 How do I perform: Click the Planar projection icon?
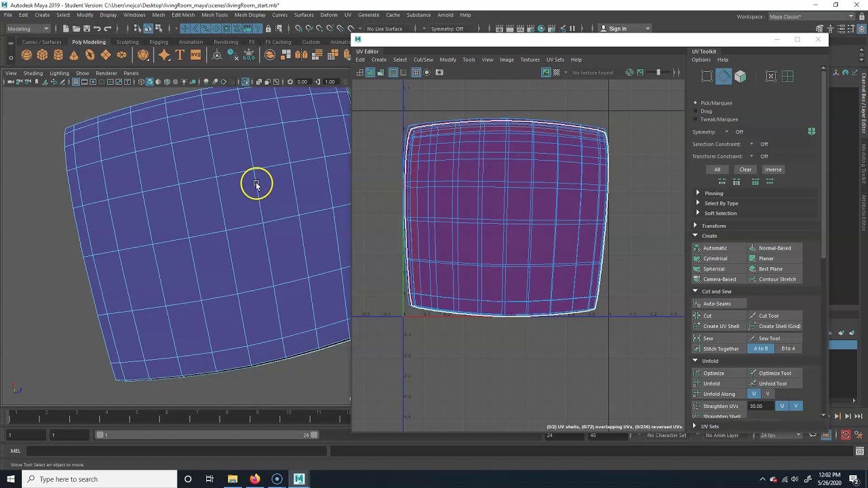753,258
